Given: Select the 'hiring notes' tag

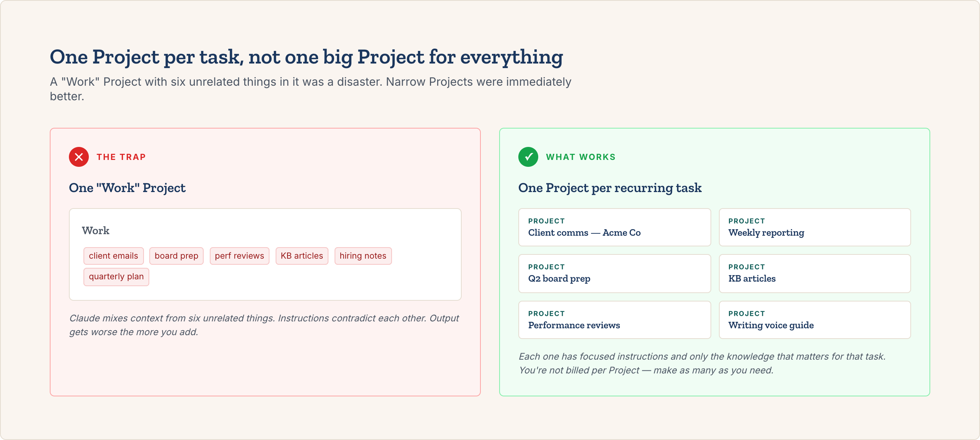Looking at the screenshot, I should (x=363, y=256).
